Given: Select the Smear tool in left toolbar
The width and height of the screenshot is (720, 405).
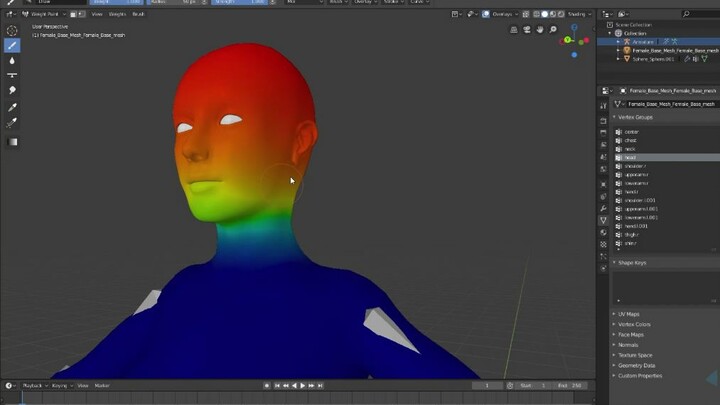Looking at the screenshot, I should coord(12,90).
